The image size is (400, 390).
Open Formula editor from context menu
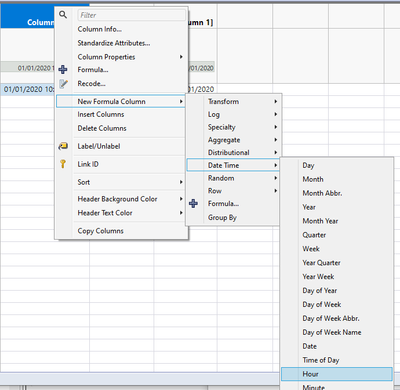93,70
